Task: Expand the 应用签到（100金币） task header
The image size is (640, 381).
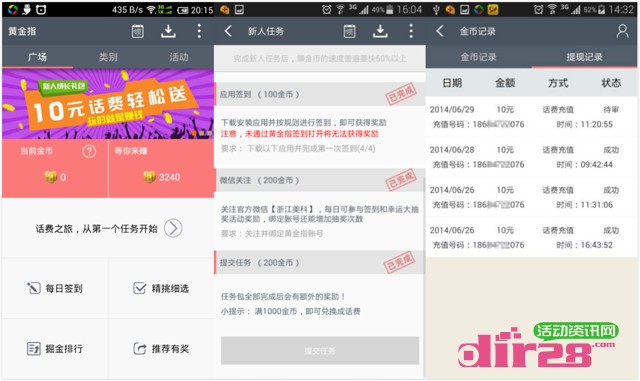Action: pos(320,94)
